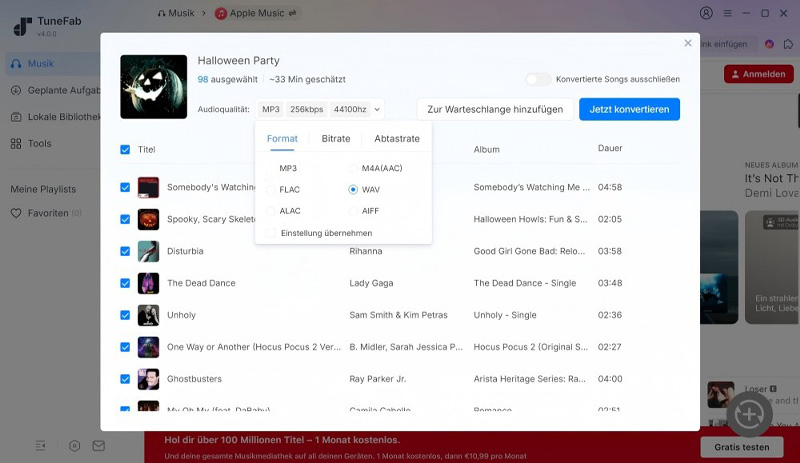The width and height of the screenshot is (800, 463).
Task: Close the Halloween Party dialog
Action: (688, 43)
